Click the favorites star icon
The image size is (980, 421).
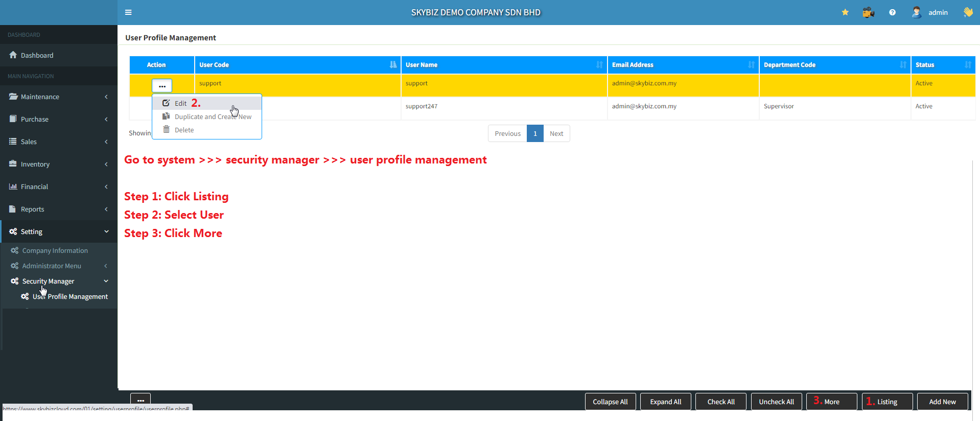[845, 12]
